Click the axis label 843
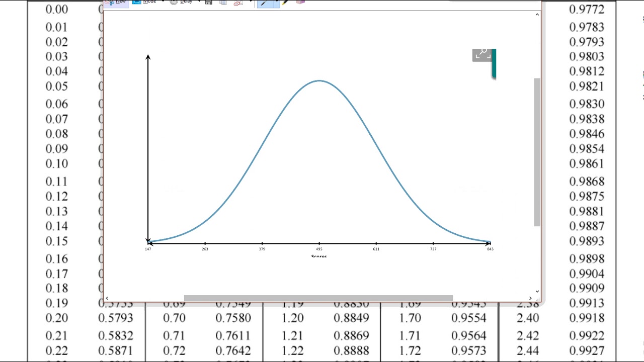This screenshot has height=362, width=644. (490, 249)
